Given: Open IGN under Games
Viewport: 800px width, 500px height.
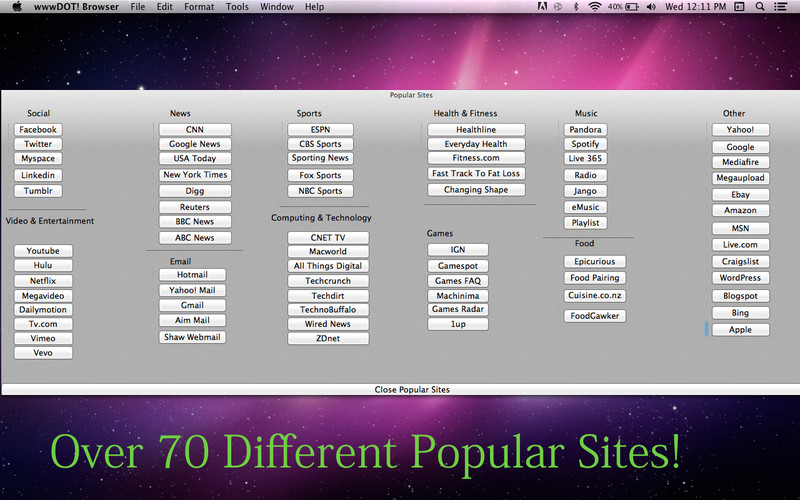Looking at the screenshot, I should tap(458, 249).
